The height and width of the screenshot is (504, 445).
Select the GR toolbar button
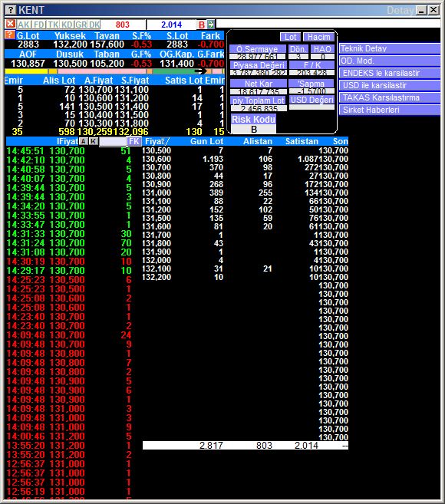click(81, 25)
